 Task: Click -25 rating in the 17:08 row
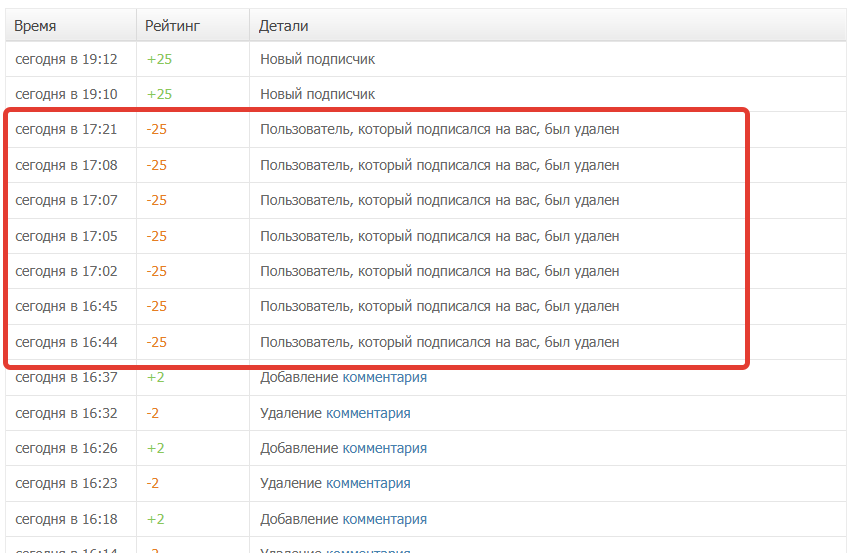coord(157,165)
